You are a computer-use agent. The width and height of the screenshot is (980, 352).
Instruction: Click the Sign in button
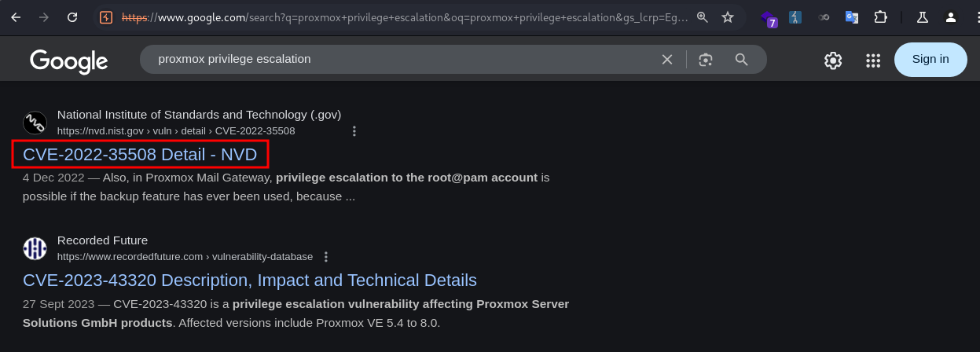click(930, 59)
